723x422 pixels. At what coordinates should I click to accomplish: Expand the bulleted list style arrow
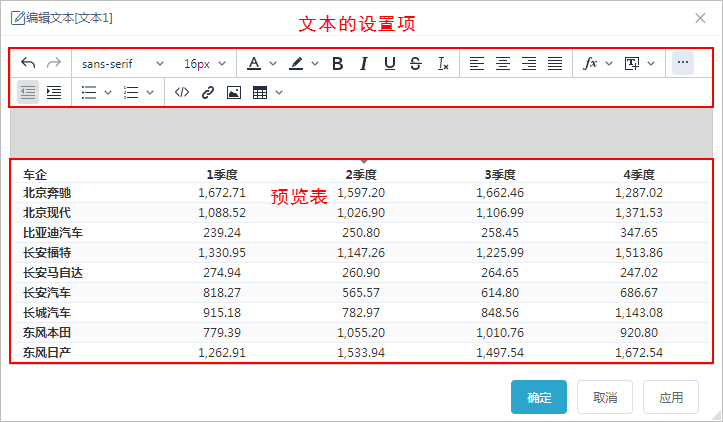[108, 93]
